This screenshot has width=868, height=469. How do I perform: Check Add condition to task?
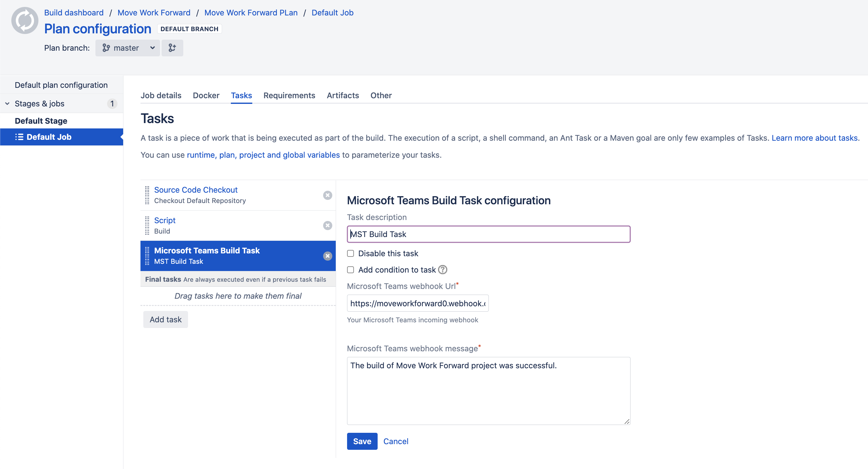[351, 270]
